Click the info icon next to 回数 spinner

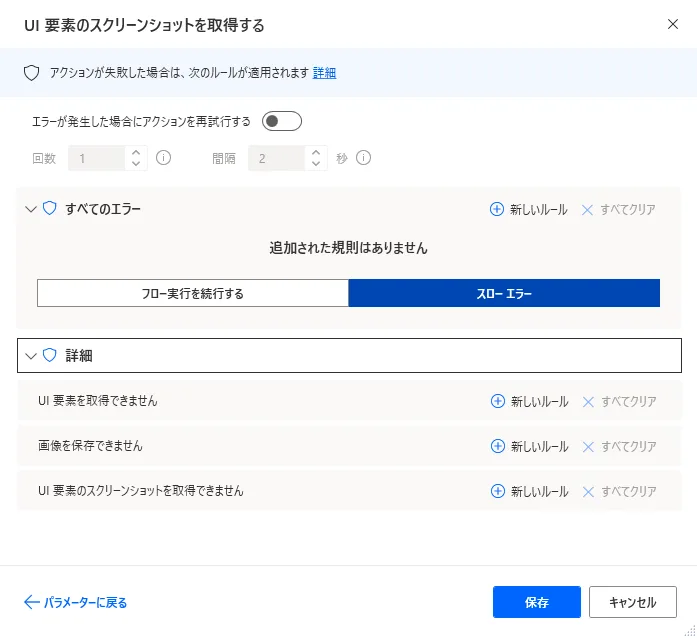click(164, 158)
